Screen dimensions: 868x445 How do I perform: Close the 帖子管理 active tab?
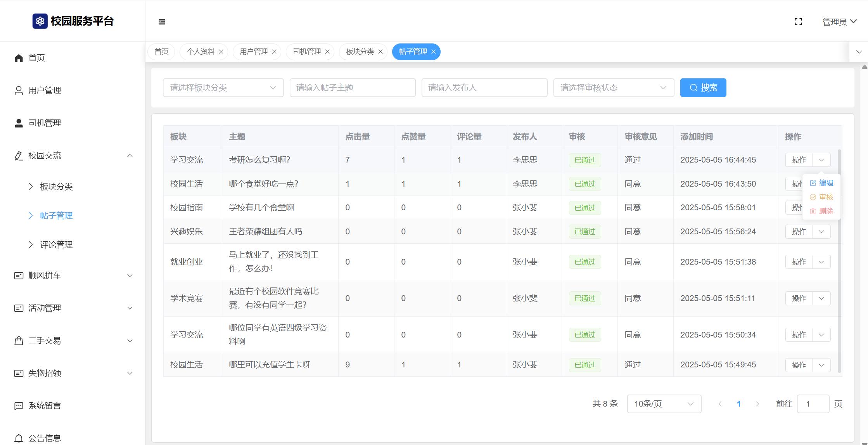[434, 52]
